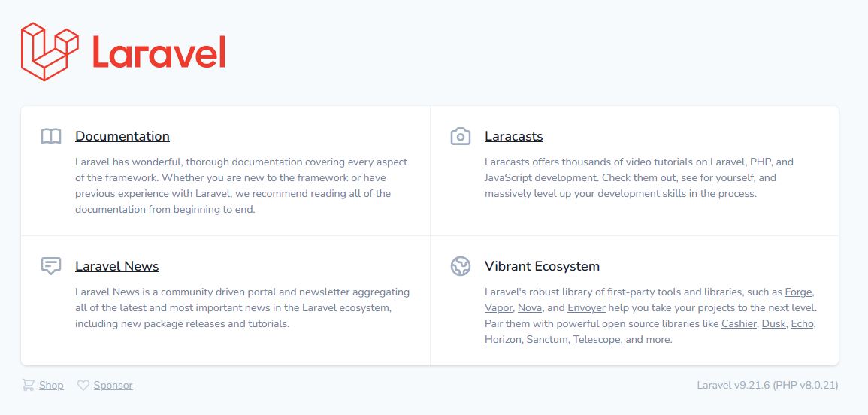Open the Laracasts link

(513, 136)
